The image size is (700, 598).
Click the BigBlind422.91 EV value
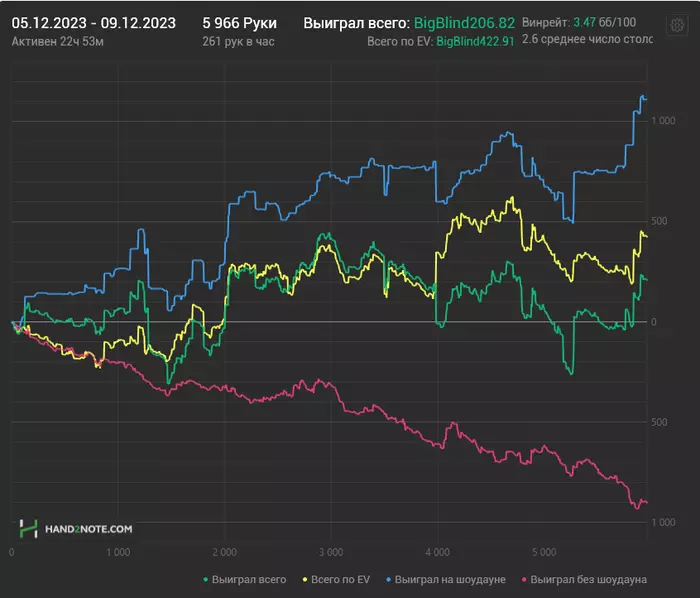475,41
